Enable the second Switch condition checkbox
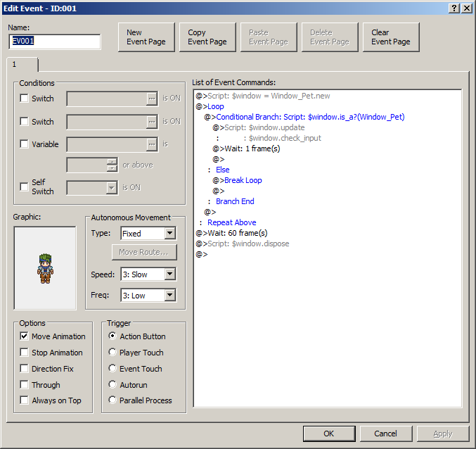 click(x=24, y=121)
